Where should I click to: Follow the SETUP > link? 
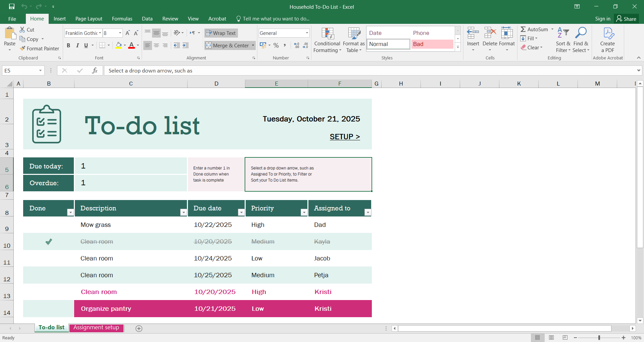click(345, 137)
